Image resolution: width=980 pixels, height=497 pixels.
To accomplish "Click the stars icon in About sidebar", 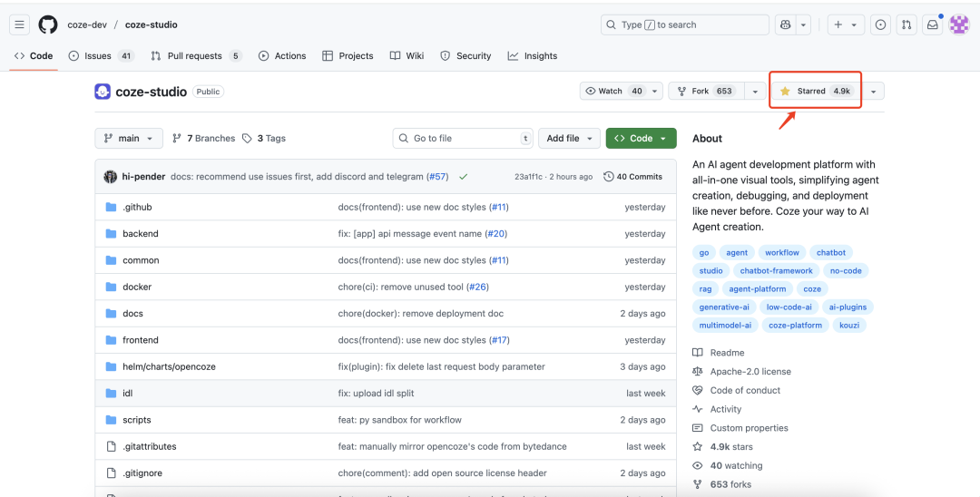I will point(698,447).
